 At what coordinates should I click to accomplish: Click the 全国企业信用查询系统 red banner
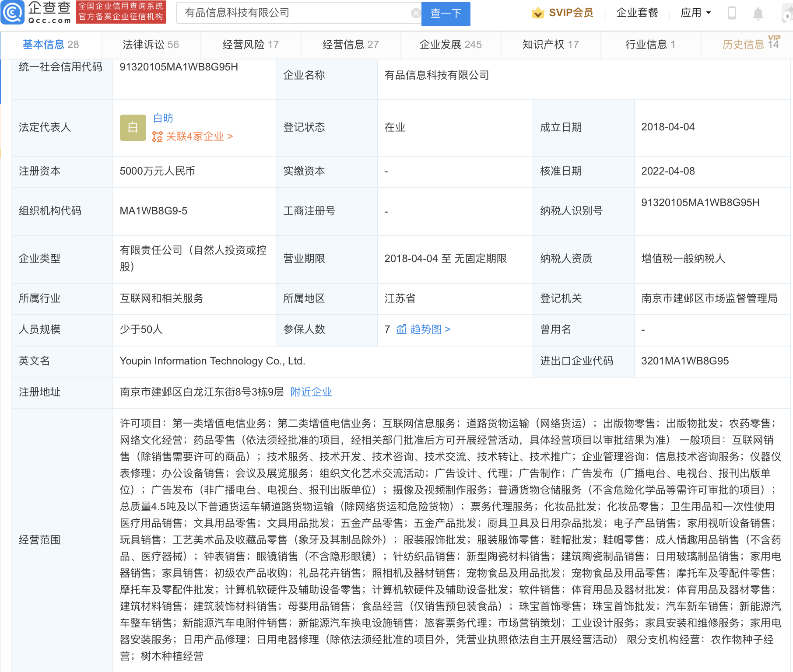pos(121,12)
